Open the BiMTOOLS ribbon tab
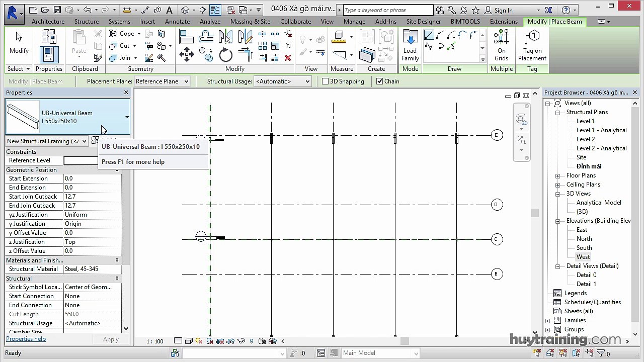This screenshot has height=362, width=644. pyautogui.click(x=465, y=22)
